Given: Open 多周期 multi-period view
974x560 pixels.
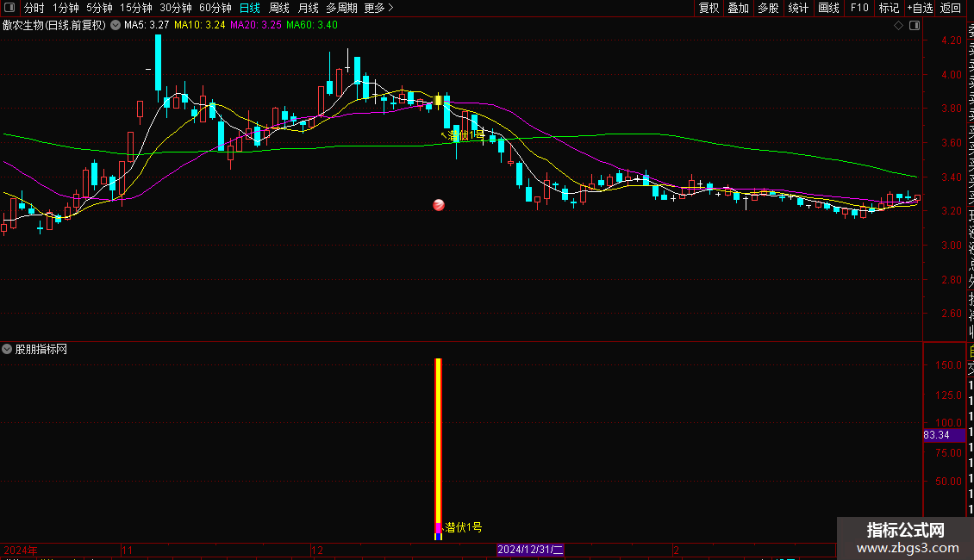Looking at the screenshot, I should pos(341,8).
